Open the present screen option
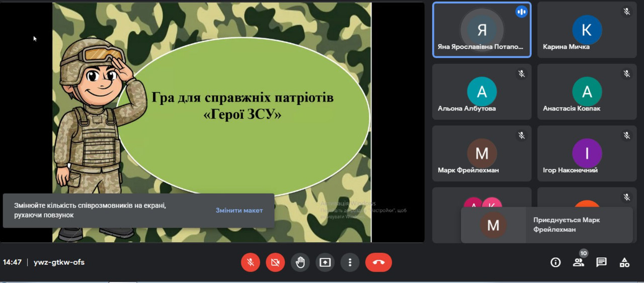 click(325, 262)
